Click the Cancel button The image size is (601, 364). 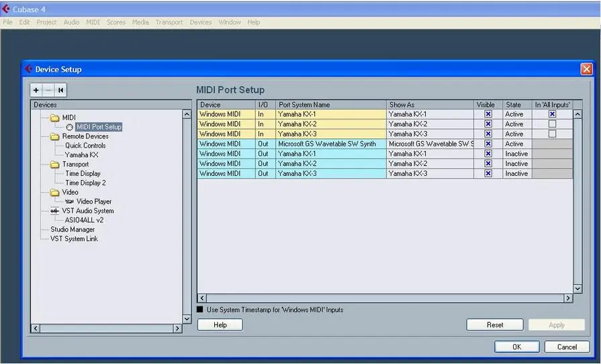pyautogui.click(x=567, y=347)
